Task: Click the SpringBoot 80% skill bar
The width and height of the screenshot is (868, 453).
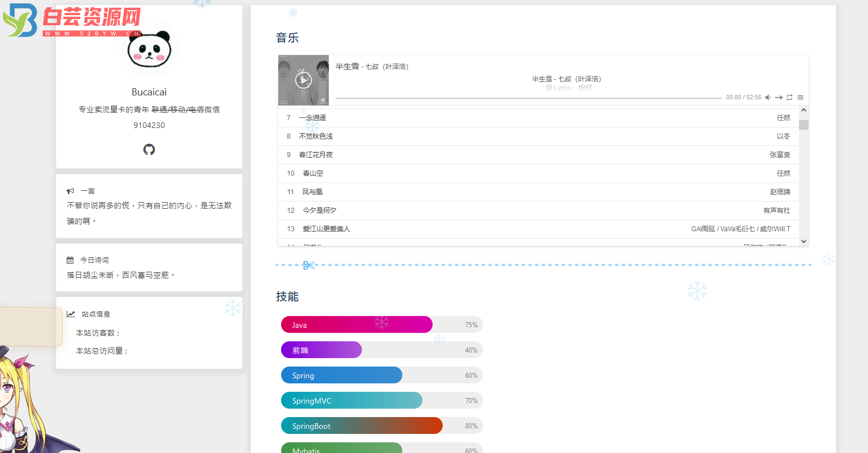Action: point(382,425)
